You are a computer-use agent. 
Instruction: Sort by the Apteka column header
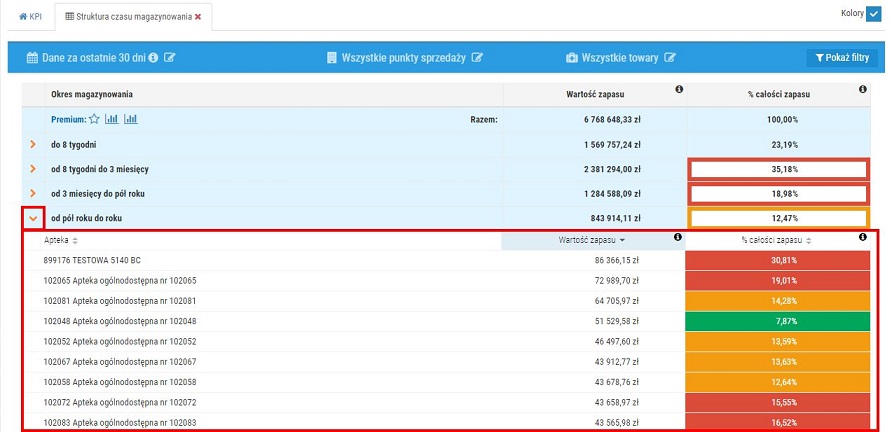tap(61, 241)
